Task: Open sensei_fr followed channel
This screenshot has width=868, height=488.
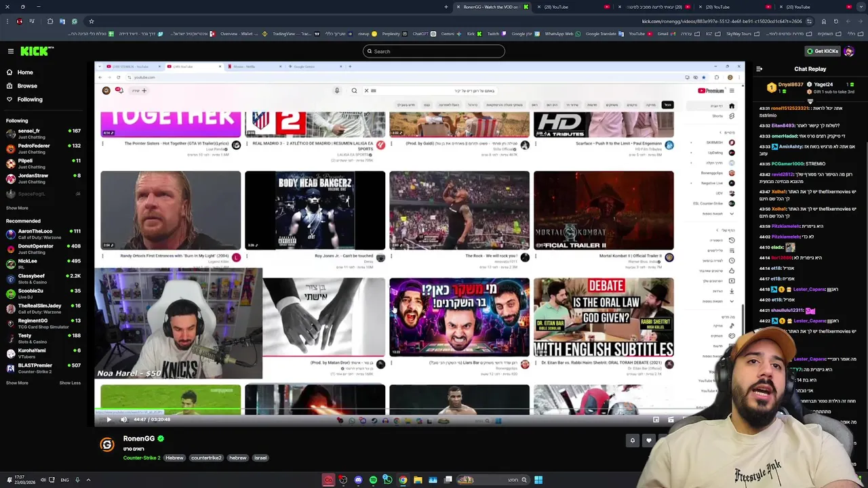Action: pyautogui.click(x=43, y=134)
